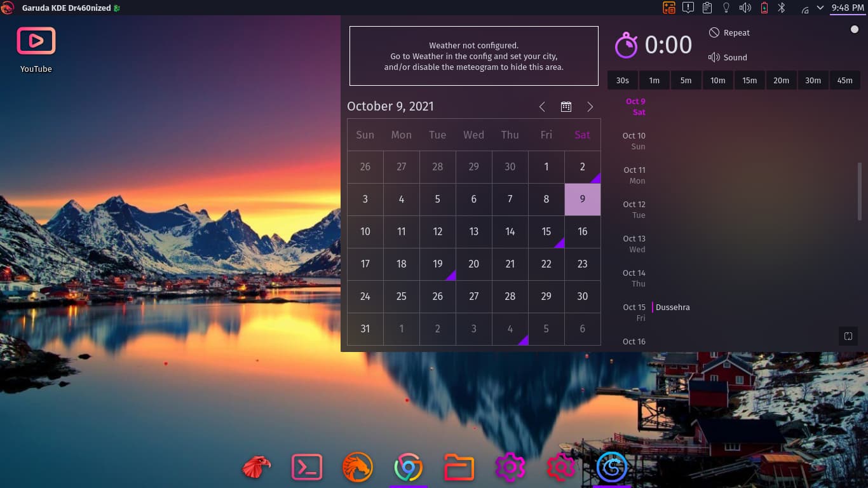Toggle the timer Sound option
Image resolution: width=868 pixels, height=488 pixels.
point(728,57)
